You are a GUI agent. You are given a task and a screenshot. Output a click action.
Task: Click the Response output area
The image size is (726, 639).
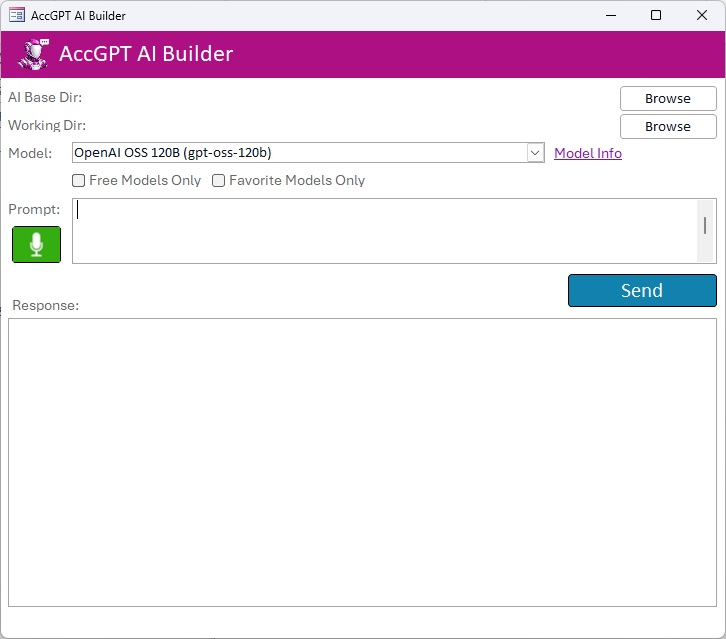(362, 462)
